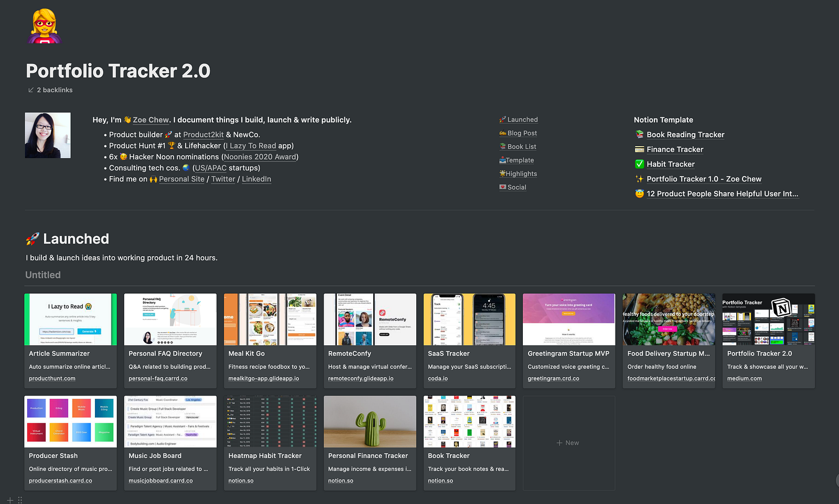Open the Personal Finance Tracker cactus thumbnail
This screenshot has height=504, width=839.
point(370,421)
